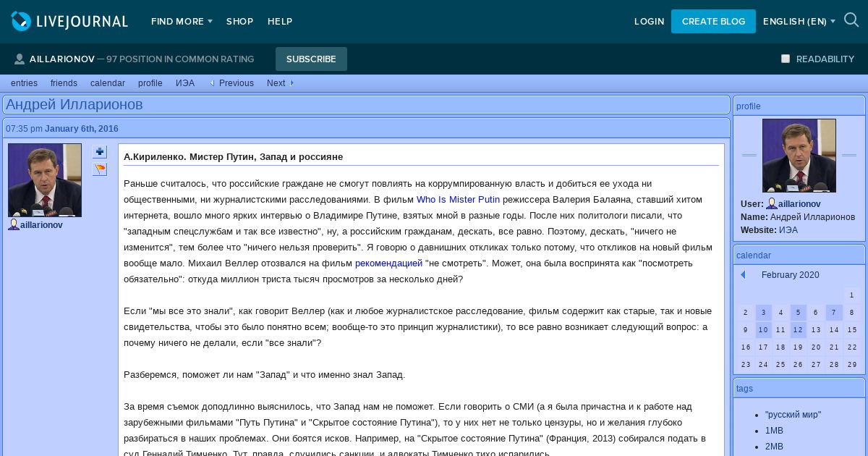
Task: Click user head icon in profile panel
Action: (772, 204)
